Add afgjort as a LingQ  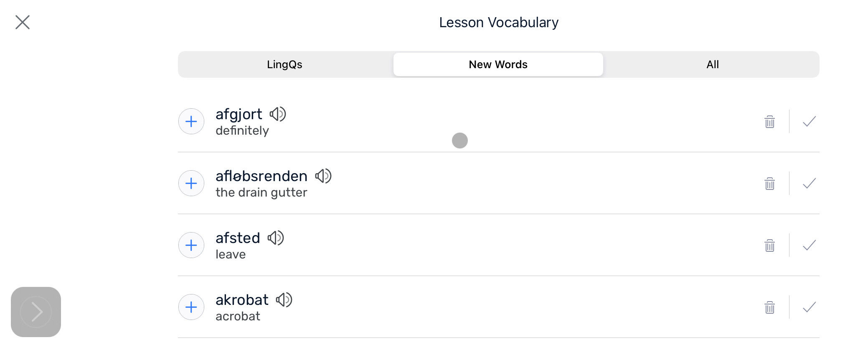click(x=191, y=121)
